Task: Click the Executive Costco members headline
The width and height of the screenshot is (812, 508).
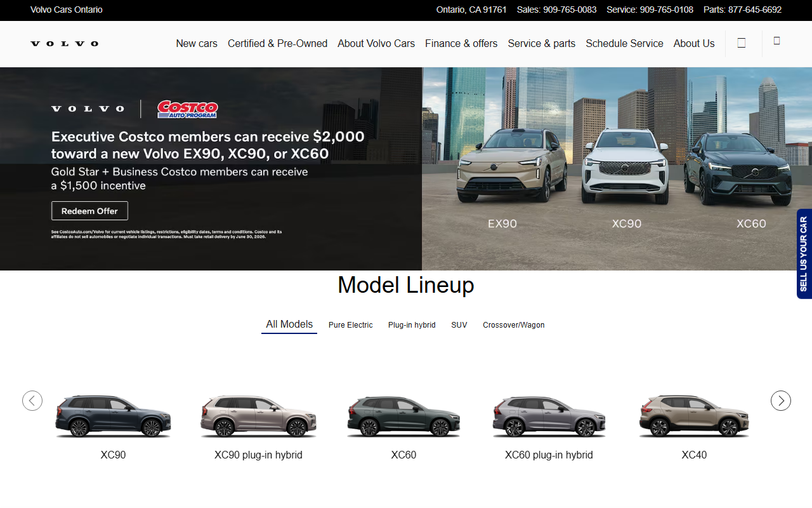Action: click(x=207, y=145)
